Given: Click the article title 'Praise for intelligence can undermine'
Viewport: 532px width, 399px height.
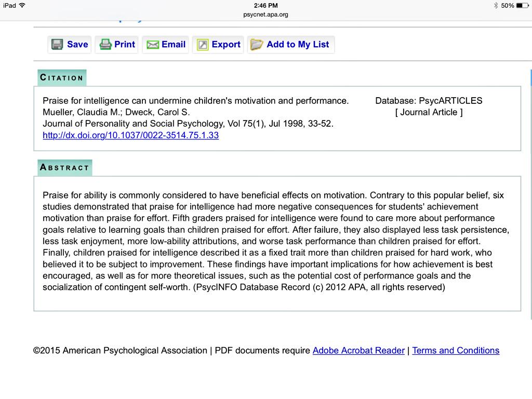Looking at the screenshot, I should click(195, 101).
